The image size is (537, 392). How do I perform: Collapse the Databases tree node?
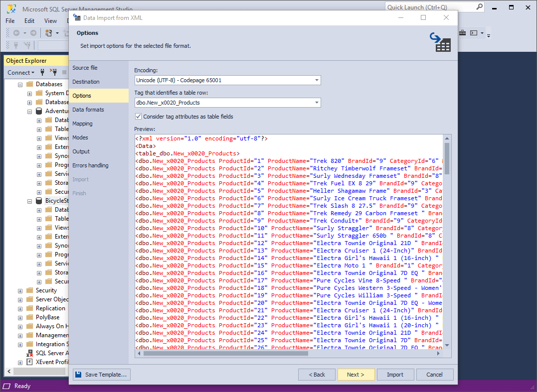[19, 84]
